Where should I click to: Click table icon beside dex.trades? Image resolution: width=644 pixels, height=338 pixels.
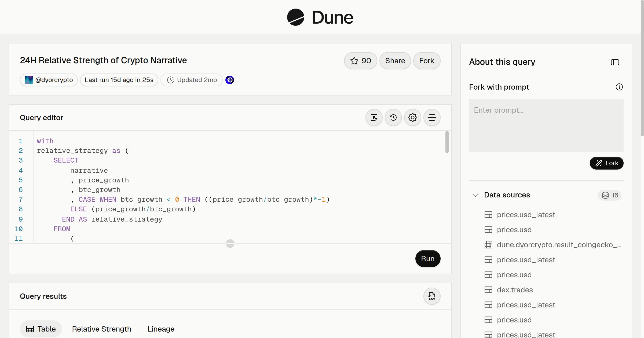pyautogui.click(x=488, y=290)
